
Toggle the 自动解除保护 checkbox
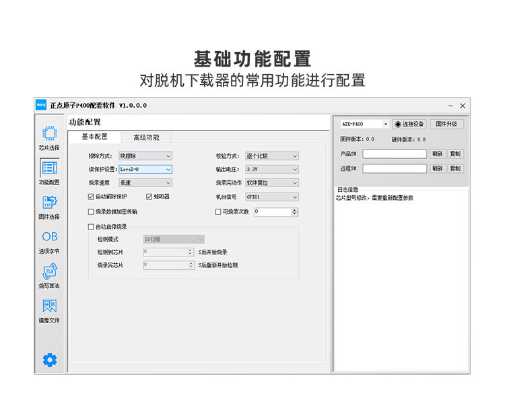(x=91, y=197)
